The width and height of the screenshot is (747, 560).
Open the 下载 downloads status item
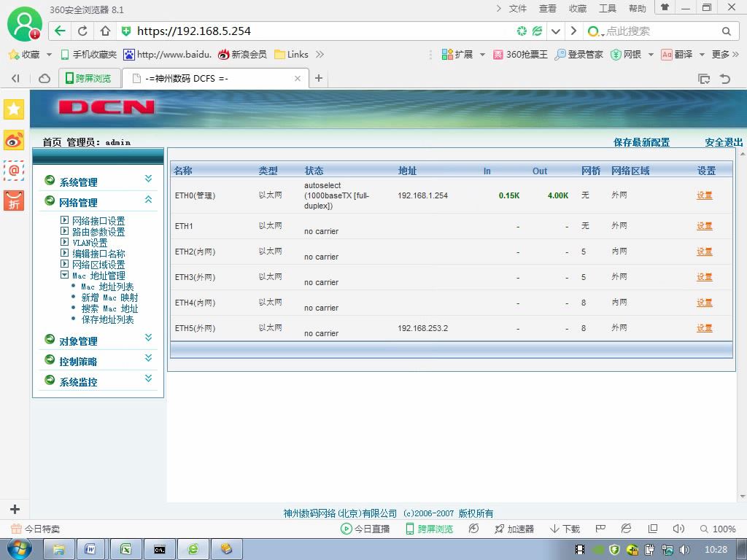[565, 529]
